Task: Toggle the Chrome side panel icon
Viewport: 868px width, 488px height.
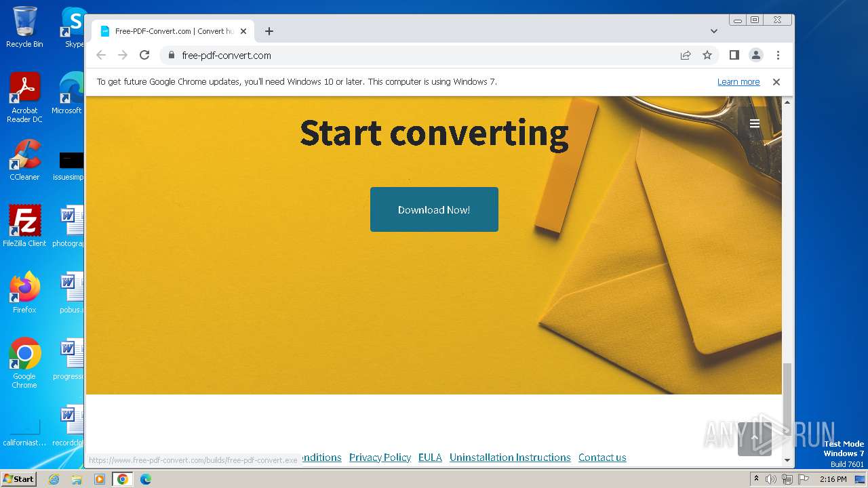Action: [734, 55]
